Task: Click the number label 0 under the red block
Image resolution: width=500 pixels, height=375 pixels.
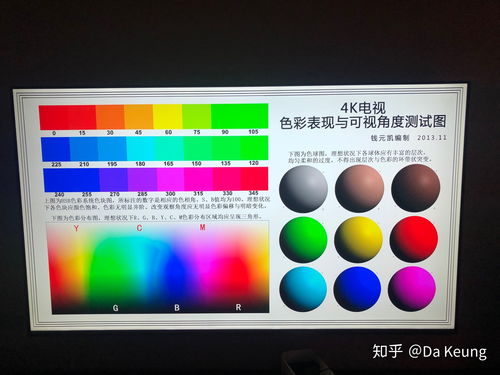Action: coord(54,133)
